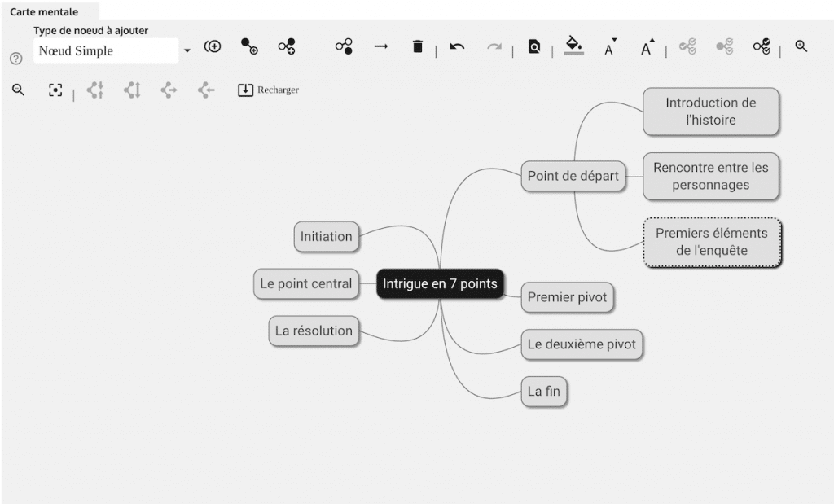Select the Point de départ node
This screenshot has width=834, height=504.
pyautogui.click(x=573, y=176)
